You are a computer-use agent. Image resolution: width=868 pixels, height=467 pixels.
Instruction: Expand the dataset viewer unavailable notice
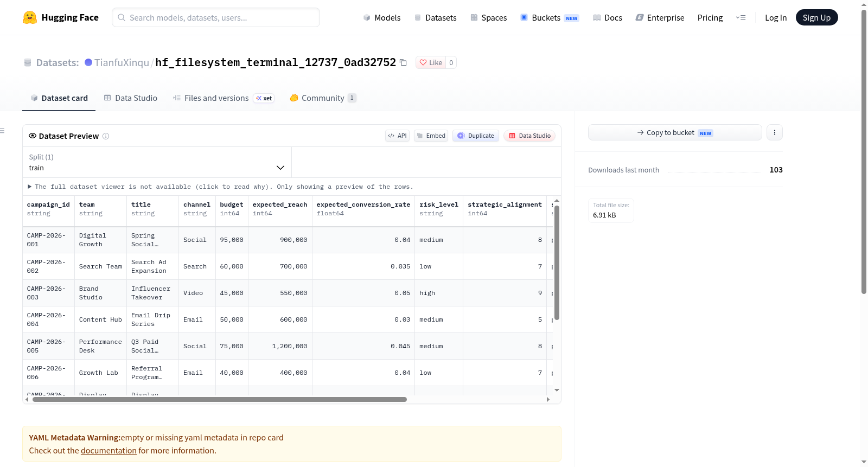click(x=221, y=187)
